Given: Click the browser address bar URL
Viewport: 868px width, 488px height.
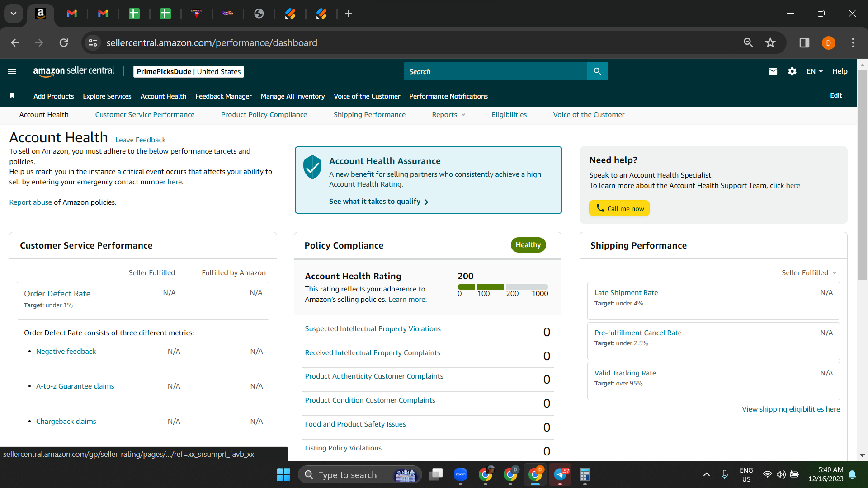Looking at the screenshot, I should (212, 43).
